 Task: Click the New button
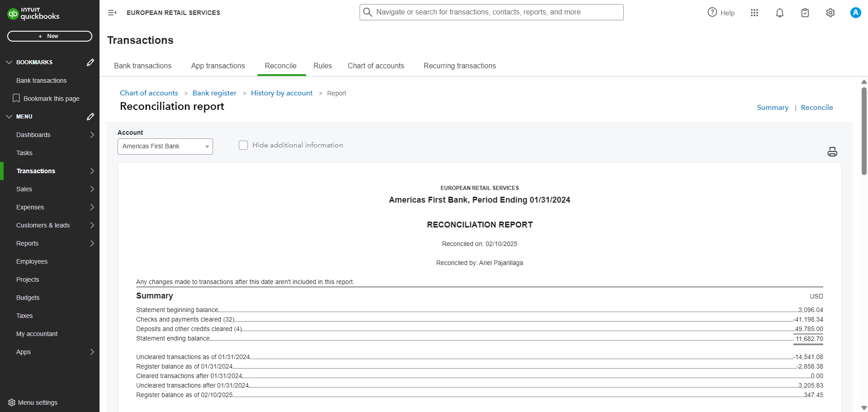pyautogui.click(x=50, y=36)
